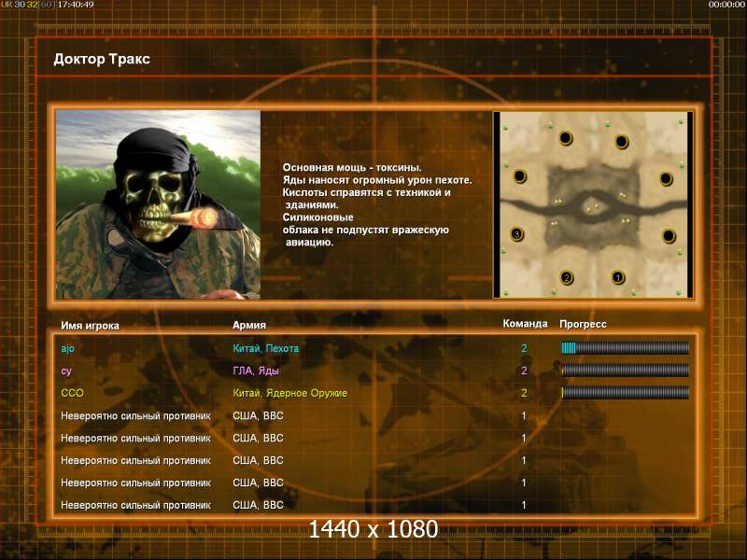
Task: Click the line Яды наносят огромный урон пехоте.
Action: click(377, 180)
